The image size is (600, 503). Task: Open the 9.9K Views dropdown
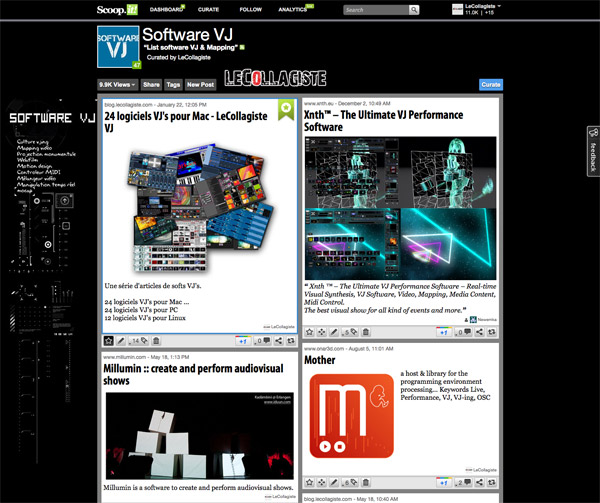point(117,85)
